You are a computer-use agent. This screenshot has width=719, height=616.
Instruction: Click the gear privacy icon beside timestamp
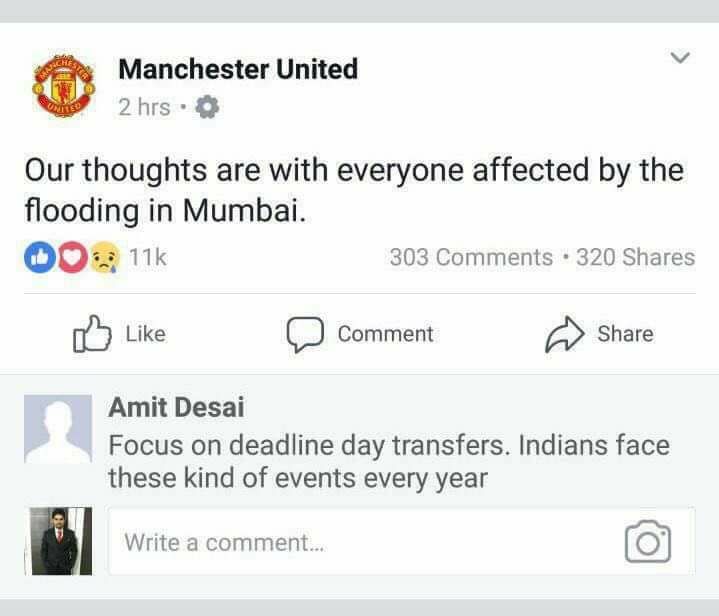[205, 107]
